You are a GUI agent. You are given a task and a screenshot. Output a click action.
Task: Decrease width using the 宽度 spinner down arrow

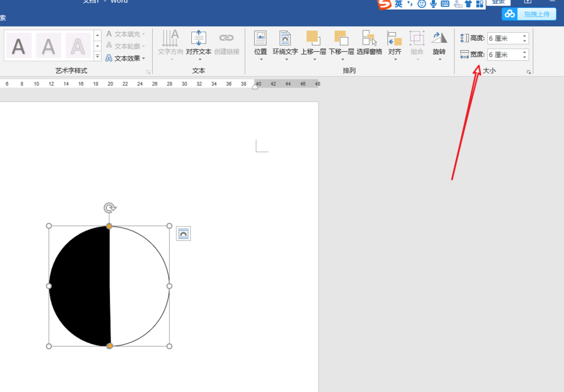click(525, 58)
